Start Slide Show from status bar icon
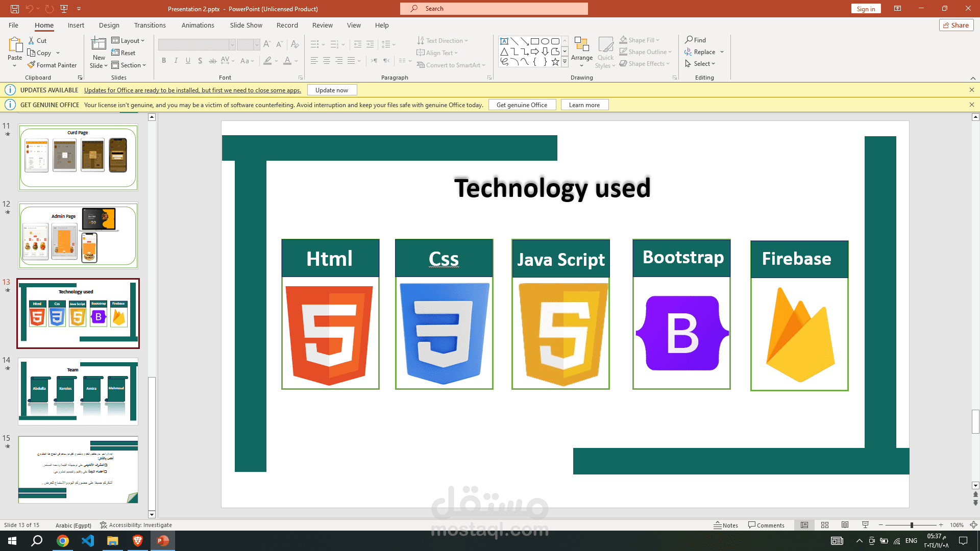Image resolution: width=980 pixels, height=551 pixels. (x=865, y=525)
